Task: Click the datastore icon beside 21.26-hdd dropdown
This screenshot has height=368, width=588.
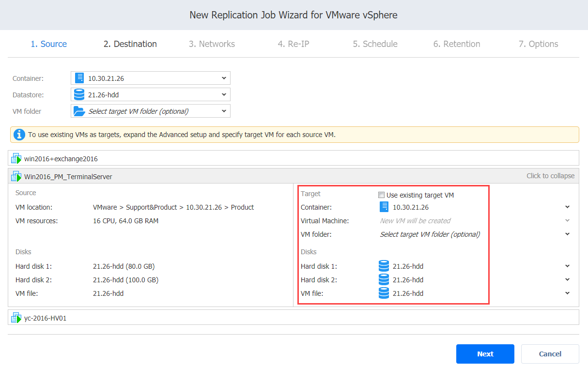Action: tap(79, 94)
